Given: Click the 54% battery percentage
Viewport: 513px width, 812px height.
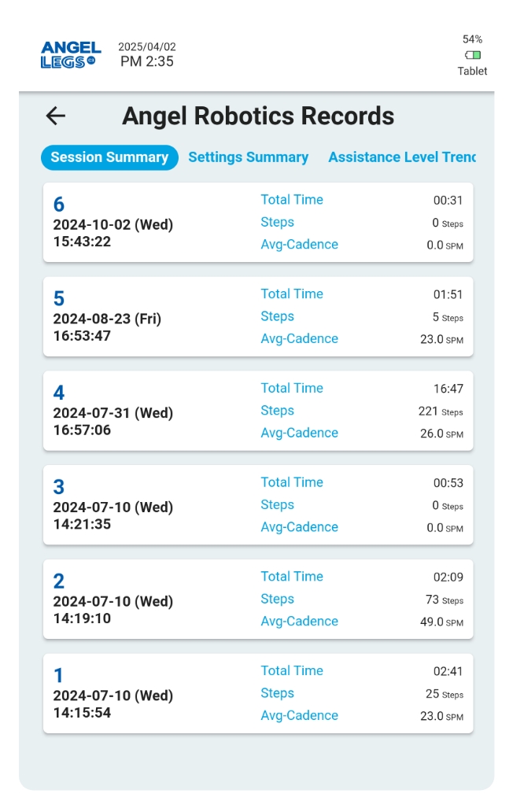Looking at the screenshot, I should pyautogui.click(x=472, y=39).
